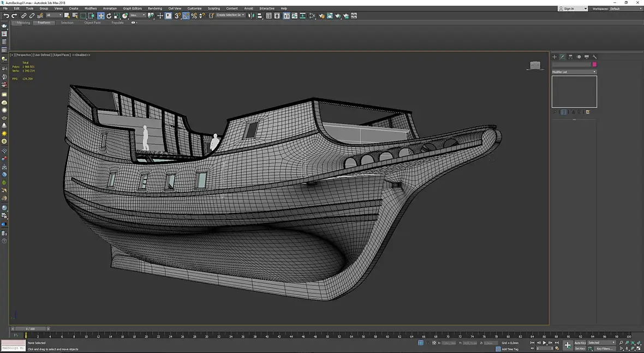
Task: Toggle Auto Key animation mode
Action: coord(580,343)
